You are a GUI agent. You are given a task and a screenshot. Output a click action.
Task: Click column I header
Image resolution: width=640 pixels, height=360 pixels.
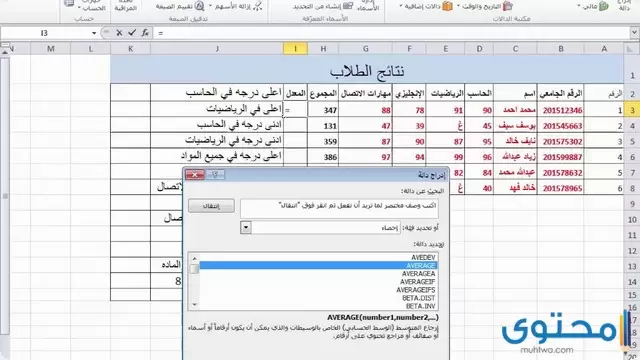click(295, 49)
